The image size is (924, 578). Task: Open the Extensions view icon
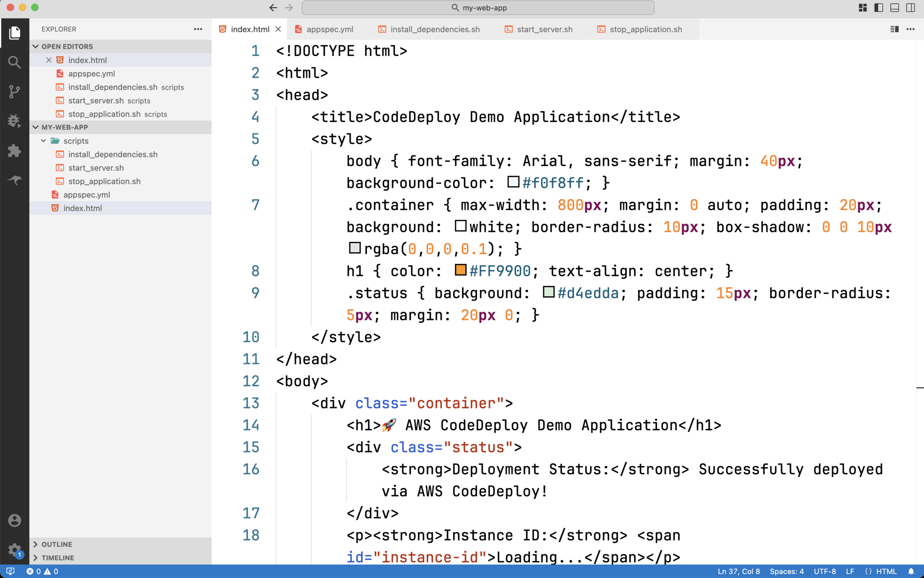15,150
